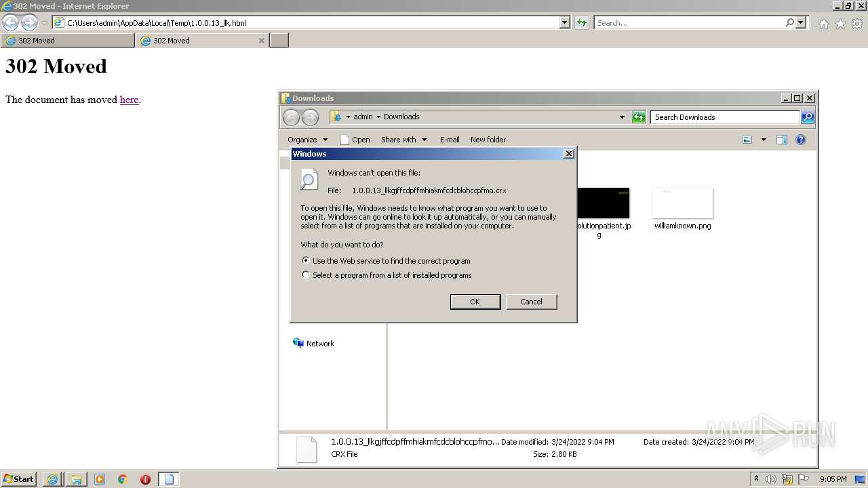Open the Explorer folder taskbar icon
Screen dimensions: 868x488
point(76,479)
